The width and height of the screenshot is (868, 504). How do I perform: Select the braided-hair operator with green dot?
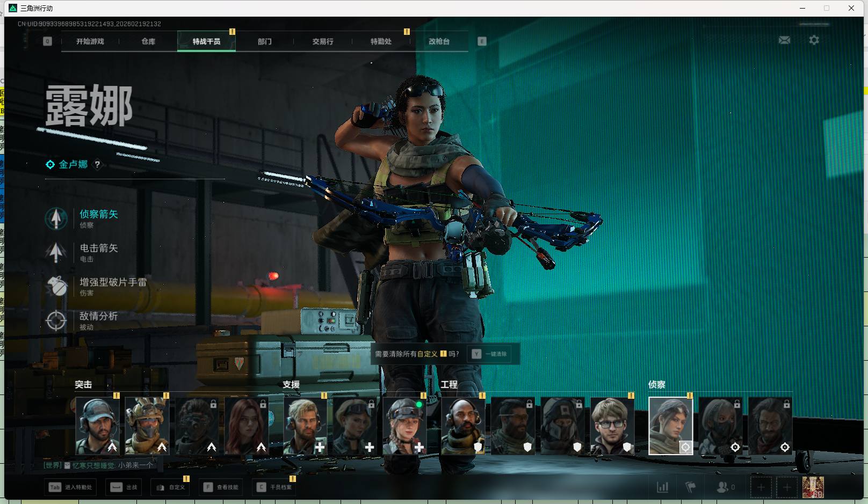pos(404,426)
